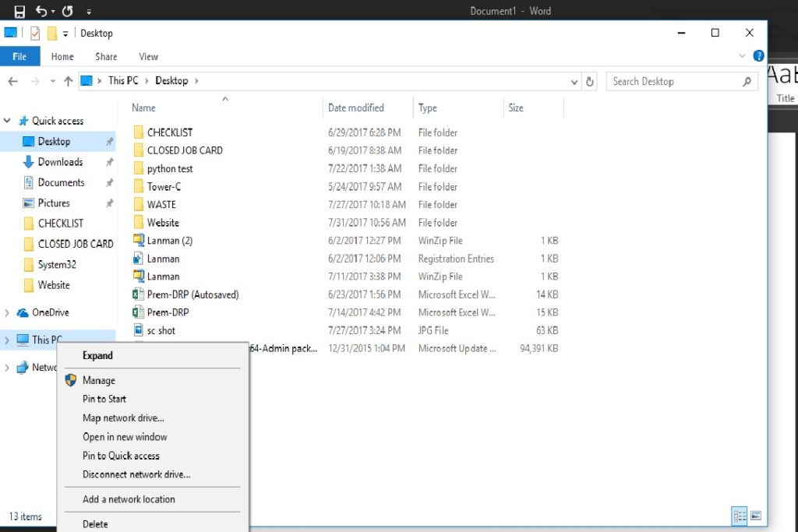Choose Add a network location

point(129,499)
